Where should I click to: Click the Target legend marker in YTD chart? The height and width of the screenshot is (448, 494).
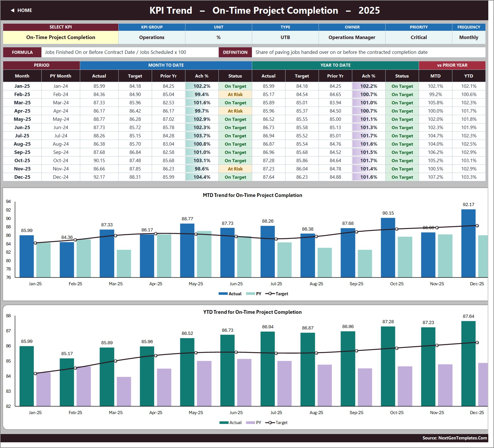pos(270,423)
